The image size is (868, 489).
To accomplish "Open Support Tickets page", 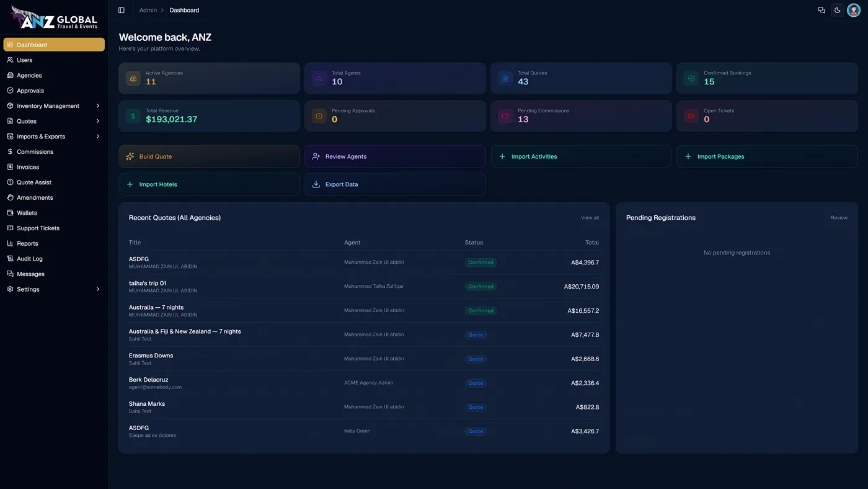I will click(54, 228).
